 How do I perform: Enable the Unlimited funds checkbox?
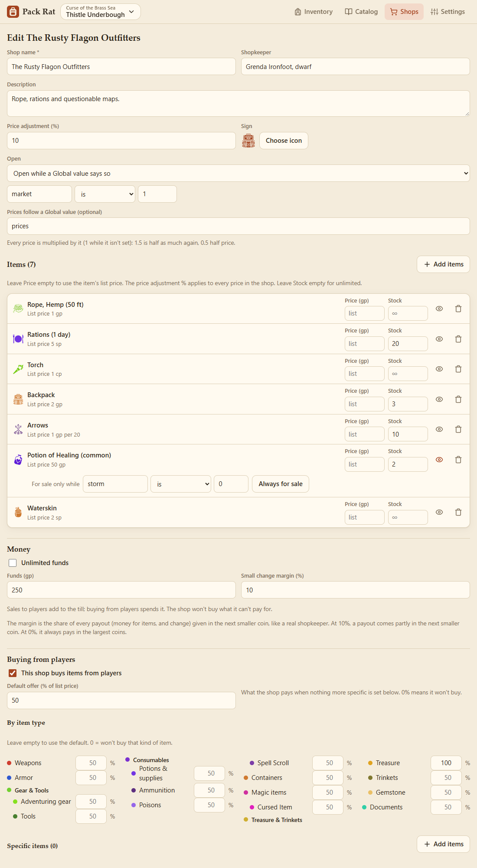(13, 563)
